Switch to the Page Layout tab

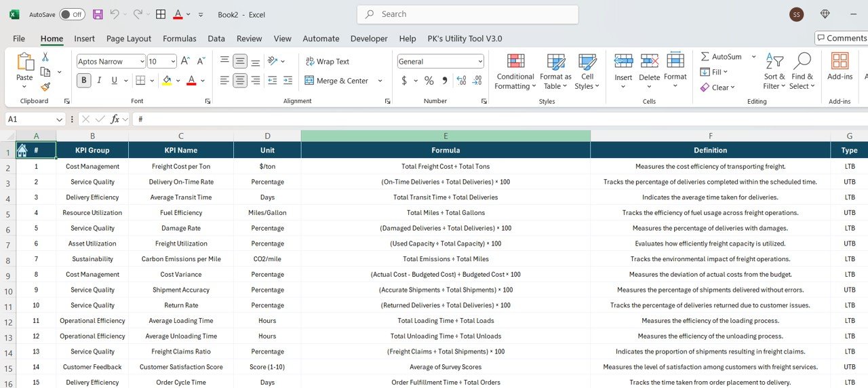[129, 39]
